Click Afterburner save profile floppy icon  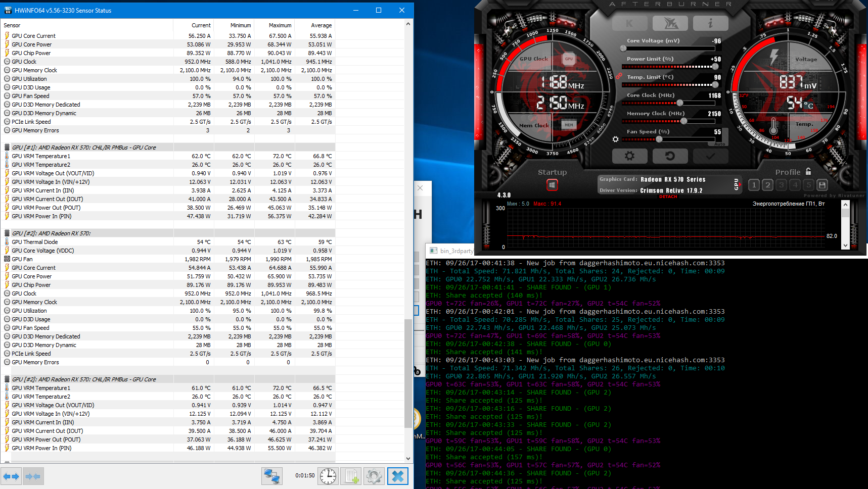(822, 185)
